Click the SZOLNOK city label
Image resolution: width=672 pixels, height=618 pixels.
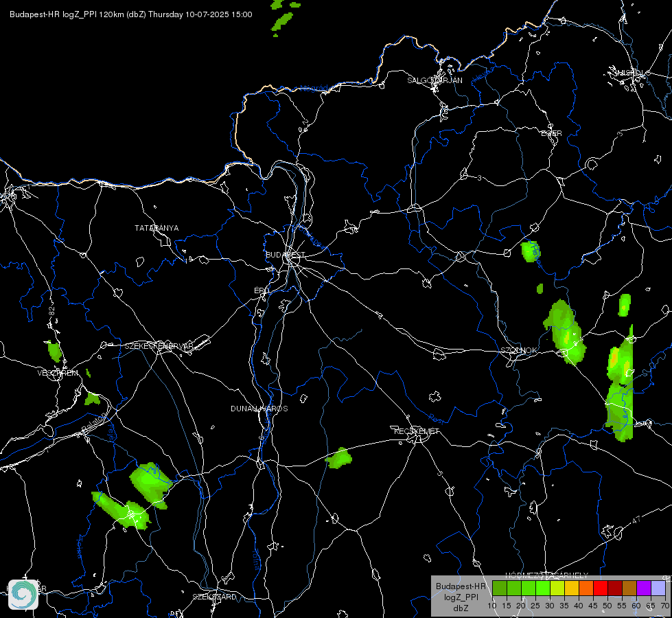[x=518, y=350]
